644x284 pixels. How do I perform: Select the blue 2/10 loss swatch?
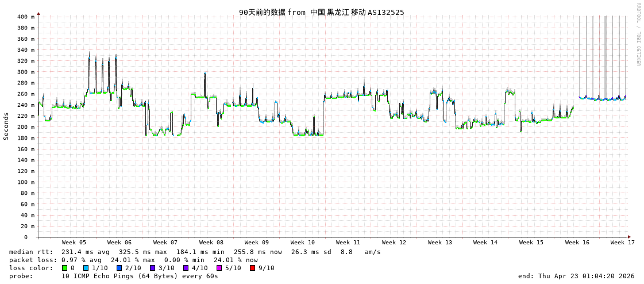point(119,268)
